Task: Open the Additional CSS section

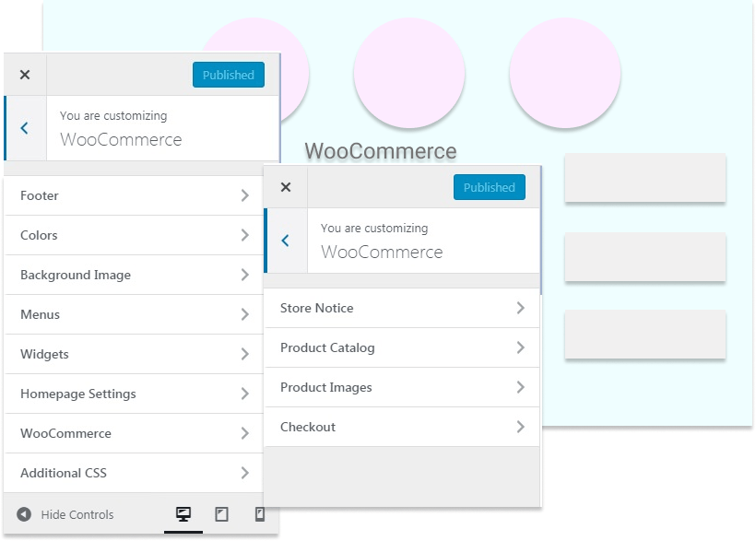Action: (x=134, y=473)
